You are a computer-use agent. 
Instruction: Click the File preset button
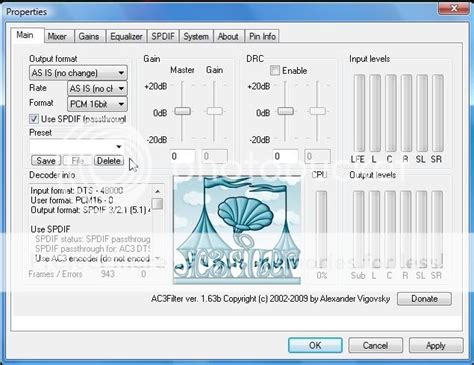click(x=77, y=161)
